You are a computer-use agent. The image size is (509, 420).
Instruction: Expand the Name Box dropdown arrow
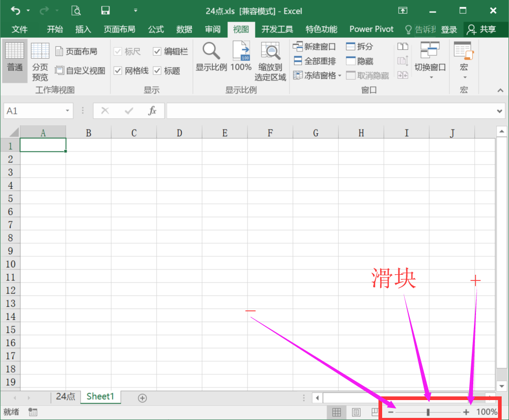(x=67, y=111)
